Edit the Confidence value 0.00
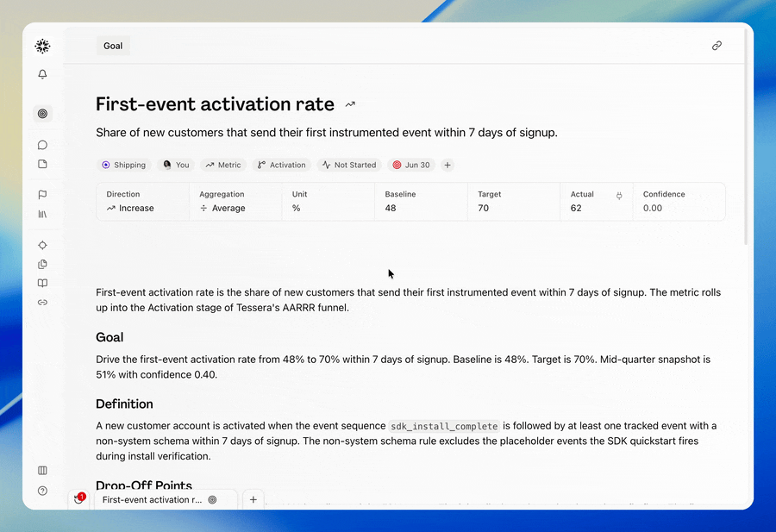The height and width of the screenshot is (532, 776). tap(679, 202)
